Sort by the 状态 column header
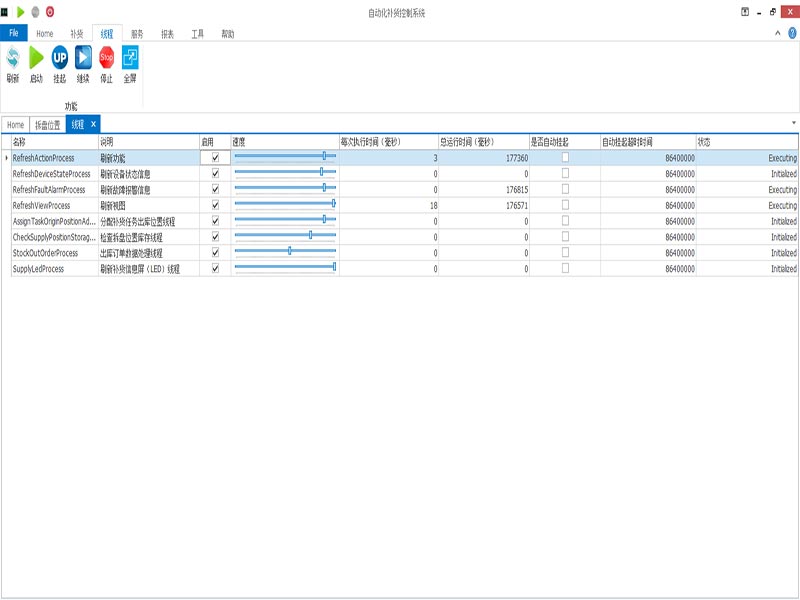Screen dimensions: 800x600 coord(745,142)
